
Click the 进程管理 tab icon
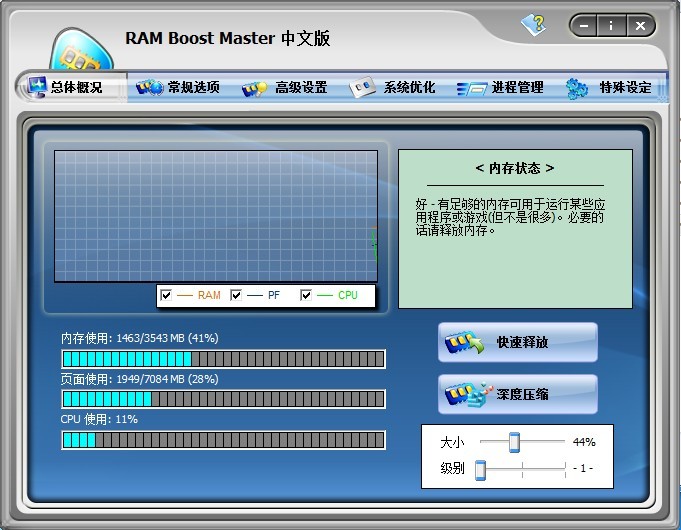[471, 88]
